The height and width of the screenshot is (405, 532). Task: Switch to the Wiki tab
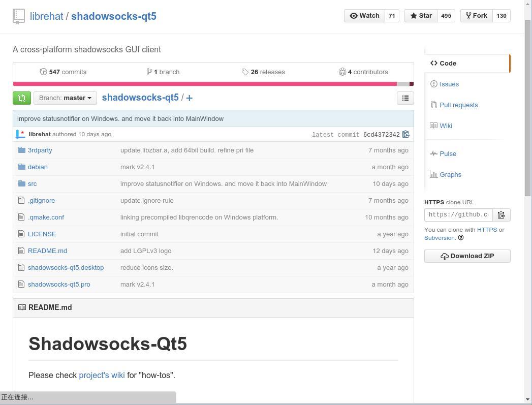446,126
